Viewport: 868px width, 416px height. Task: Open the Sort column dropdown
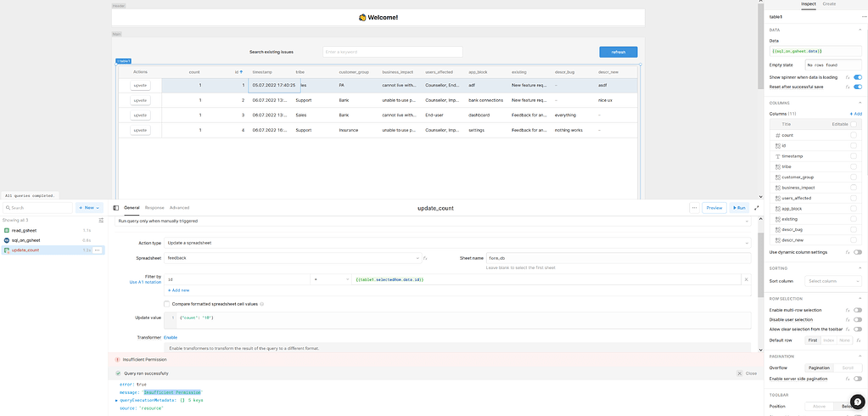click(x=831, y=281)
